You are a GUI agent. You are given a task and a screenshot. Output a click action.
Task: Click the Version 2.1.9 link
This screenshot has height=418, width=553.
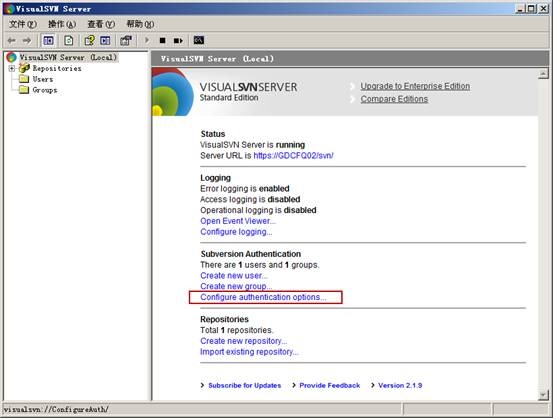(400, 386)
